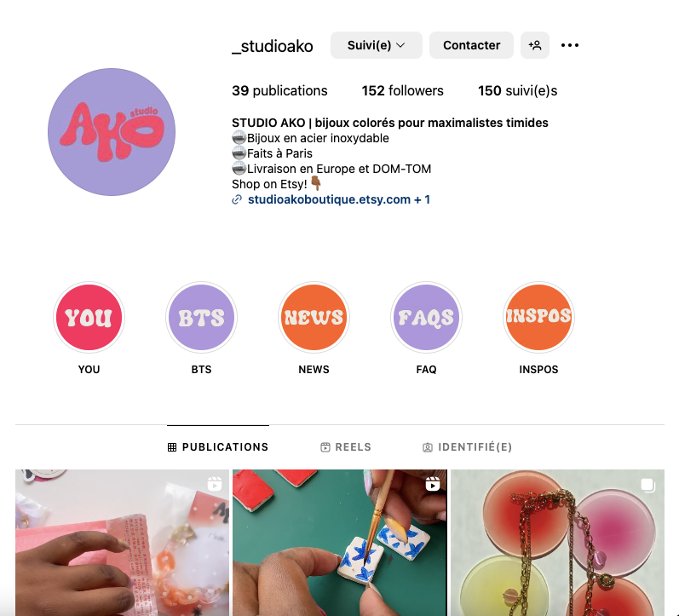Select the Publications tab
Screen dimensions: 679x616
(x=218, y=447)
